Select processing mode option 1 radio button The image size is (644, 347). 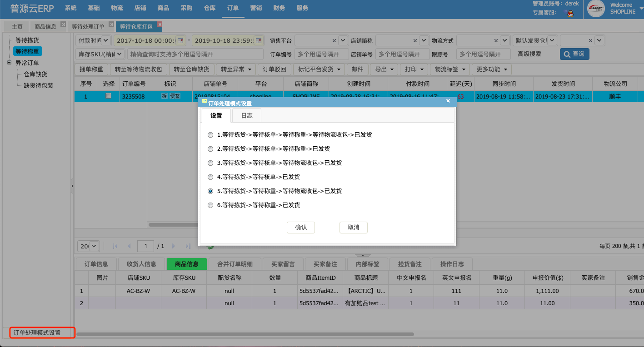(210, 135)
